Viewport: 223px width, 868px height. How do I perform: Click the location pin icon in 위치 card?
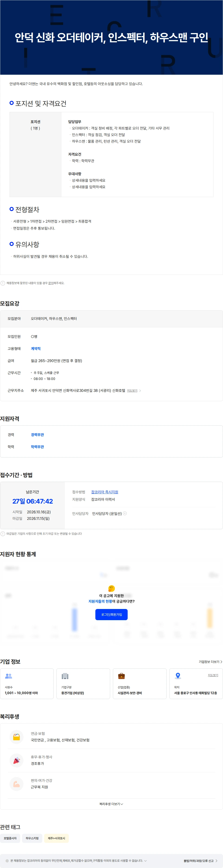pyautogui.click(x=178, y=676)
